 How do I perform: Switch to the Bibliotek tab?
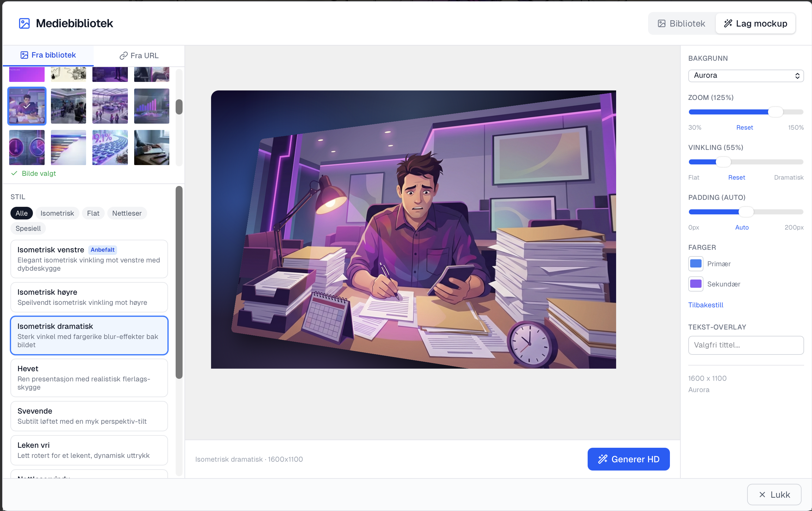[682, 23]
